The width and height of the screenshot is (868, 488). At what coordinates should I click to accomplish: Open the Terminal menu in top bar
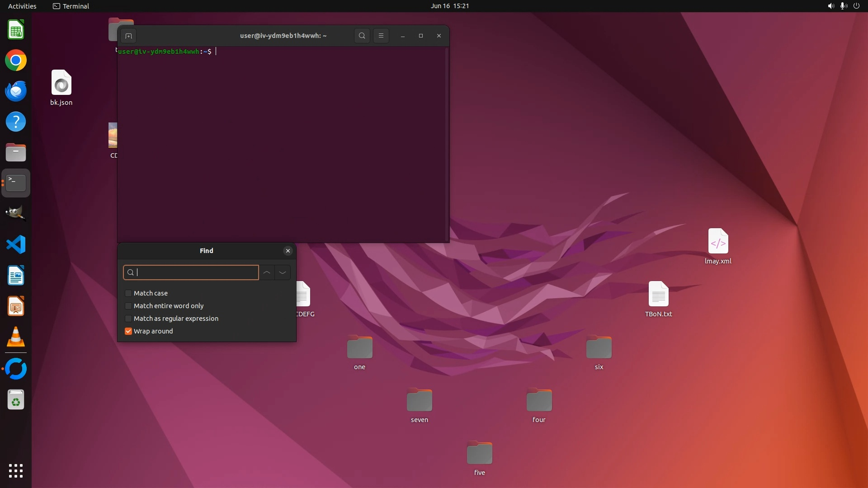tap(71, 6)
